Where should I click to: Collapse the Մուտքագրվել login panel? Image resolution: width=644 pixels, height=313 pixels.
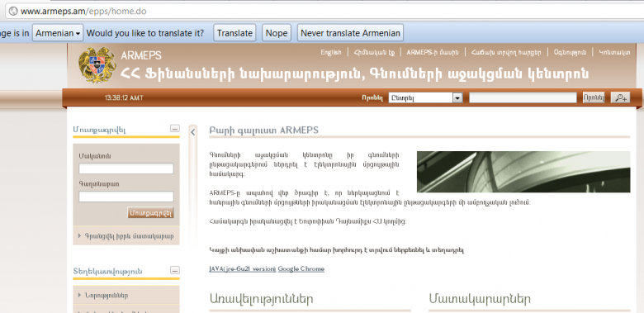pyautogui.click(x=175, y=129)
